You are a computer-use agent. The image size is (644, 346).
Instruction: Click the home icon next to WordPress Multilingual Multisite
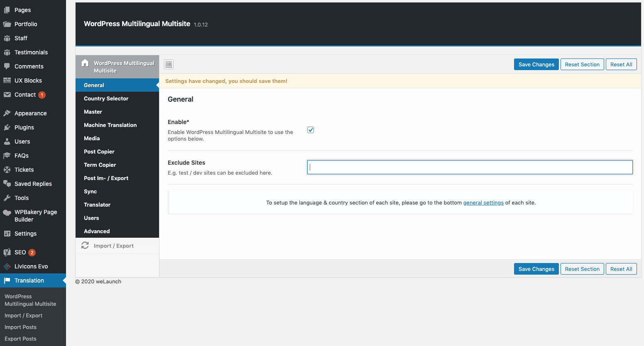click(85, 63)
